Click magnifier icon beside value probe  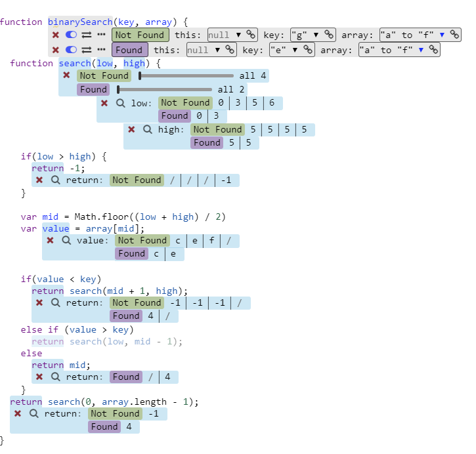tap(66, 241)
